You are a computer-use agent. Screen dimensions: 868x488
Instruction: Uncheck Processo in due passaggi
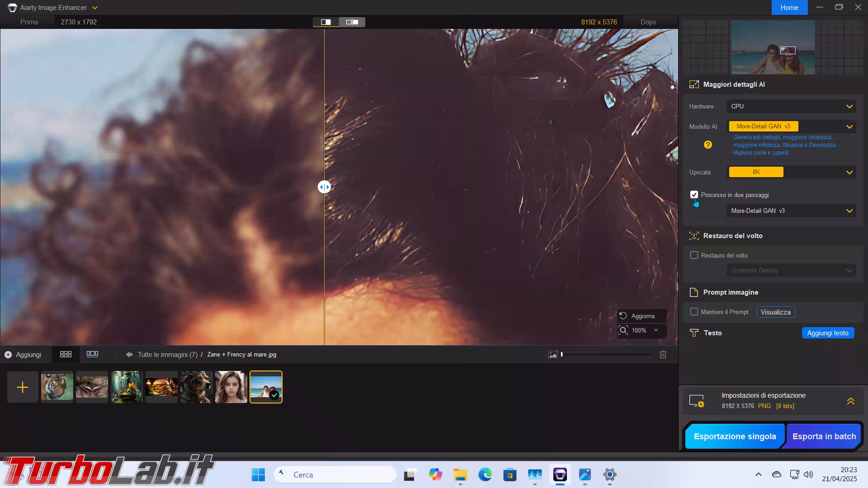(x=694, y=195)
